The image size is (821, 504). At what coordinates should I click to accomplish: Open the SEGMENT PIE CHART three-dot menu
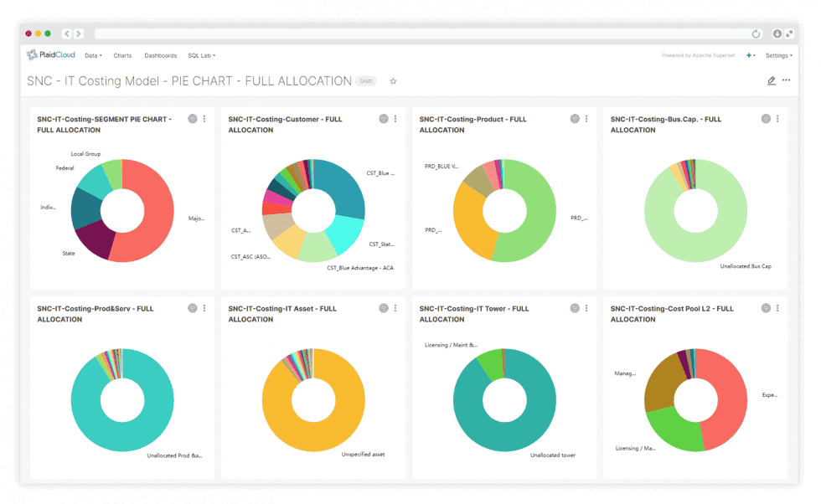pos(204,119)
